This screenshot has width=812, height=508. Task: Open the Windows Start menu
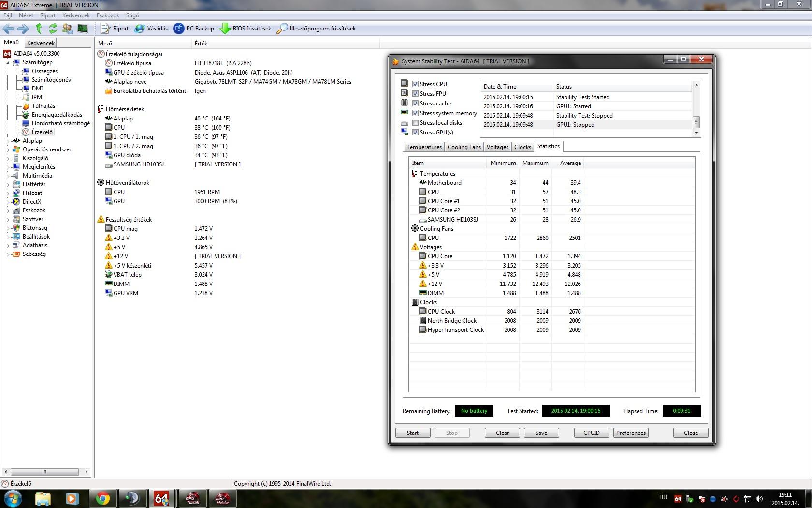[13, 498]
